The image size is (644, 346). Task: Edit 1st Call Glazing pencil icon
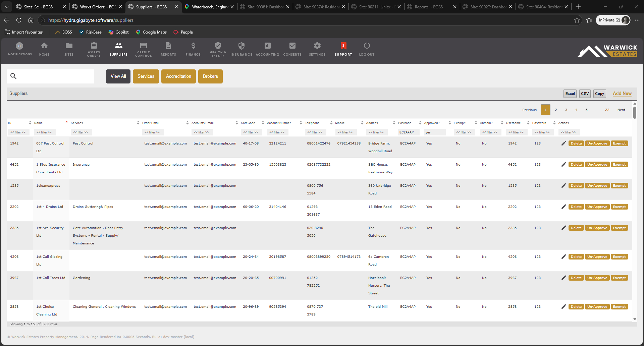(x=564, y=256)
